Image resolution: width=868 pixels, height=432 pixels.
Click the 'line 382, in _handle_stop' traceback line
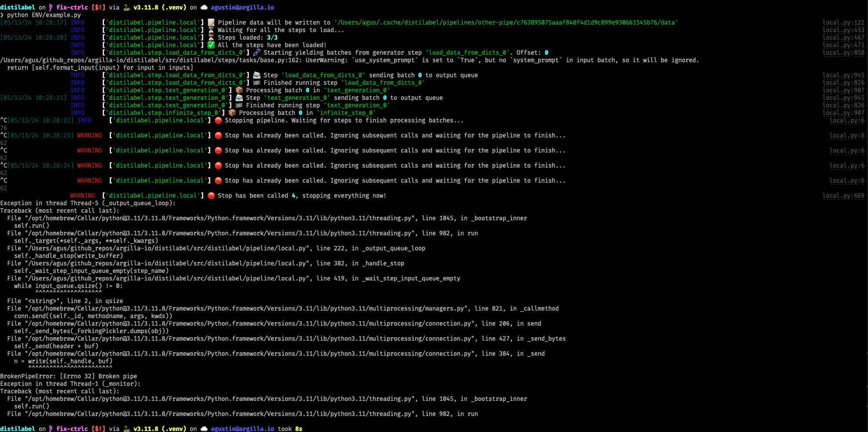[205, 263]
